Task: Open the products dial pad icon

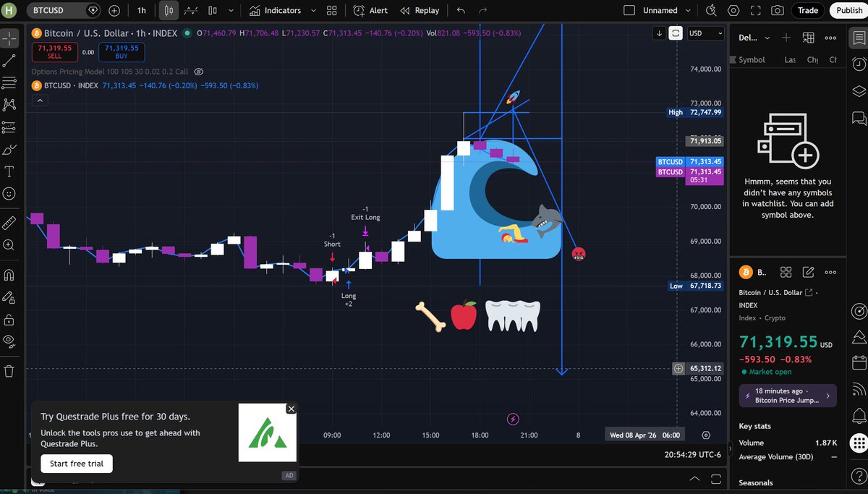Action: pyautogui.click(x=859, y=442)
